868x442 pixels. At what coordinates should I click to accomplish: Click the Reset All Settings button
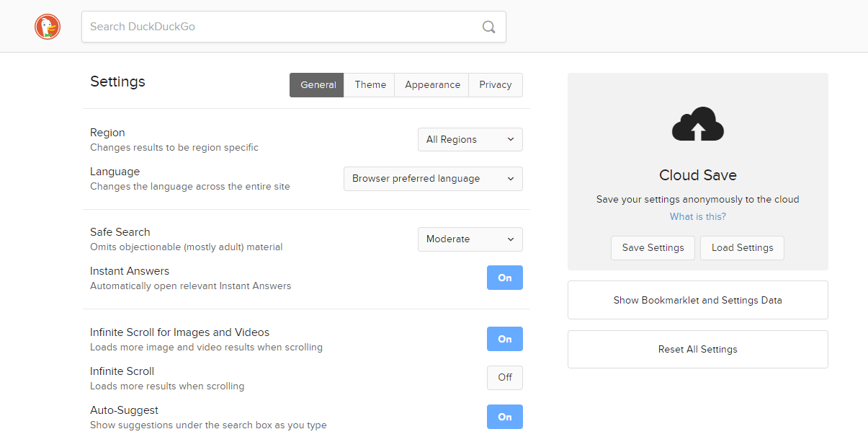click(698, 349)
